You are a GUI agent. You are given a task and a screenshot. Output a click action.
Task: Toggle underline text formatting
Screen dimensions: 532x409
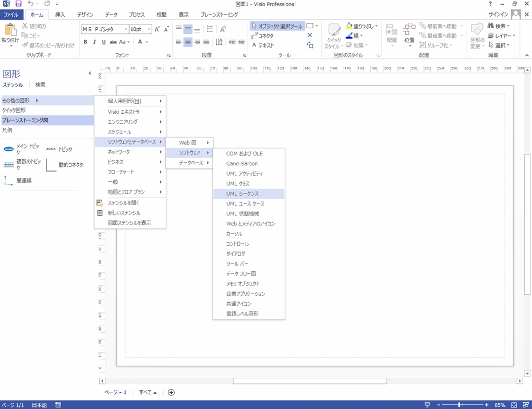[x=104, y=42]
